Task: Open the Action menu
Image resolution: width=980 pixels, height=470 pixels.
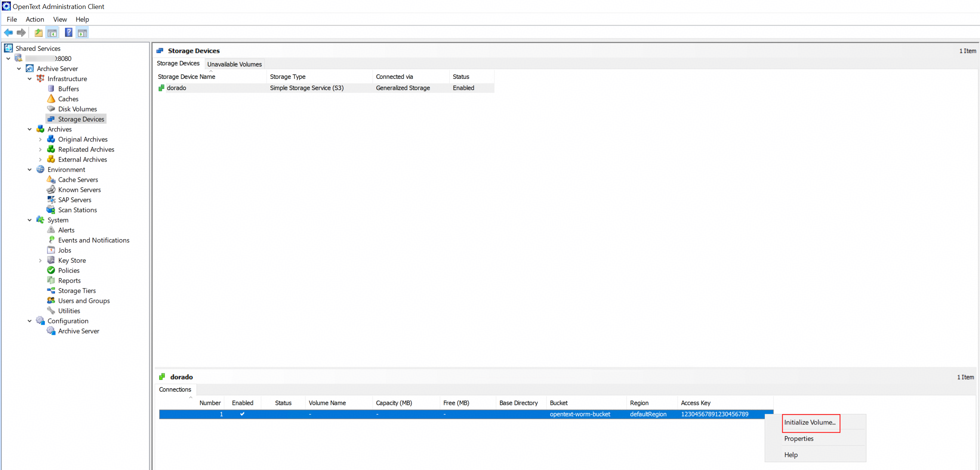Action: (35, 19)
